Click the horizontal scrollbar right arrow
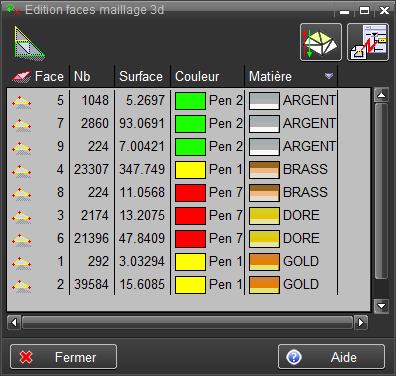 click(361, 322)
